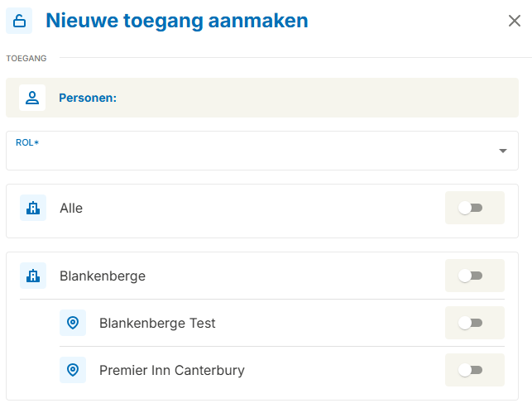Click the location pin for Blankenberge Test
The height and width of the screenshot is (408, 532).
[73, 323]
